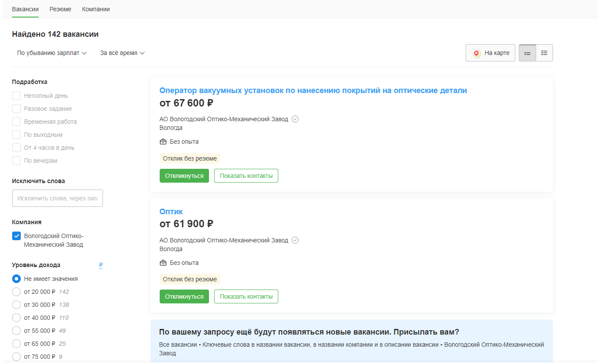Click verified checkmark beside first company name
Image resolution: width=598 pixels, height=364 pixels.
pos(295,119)
